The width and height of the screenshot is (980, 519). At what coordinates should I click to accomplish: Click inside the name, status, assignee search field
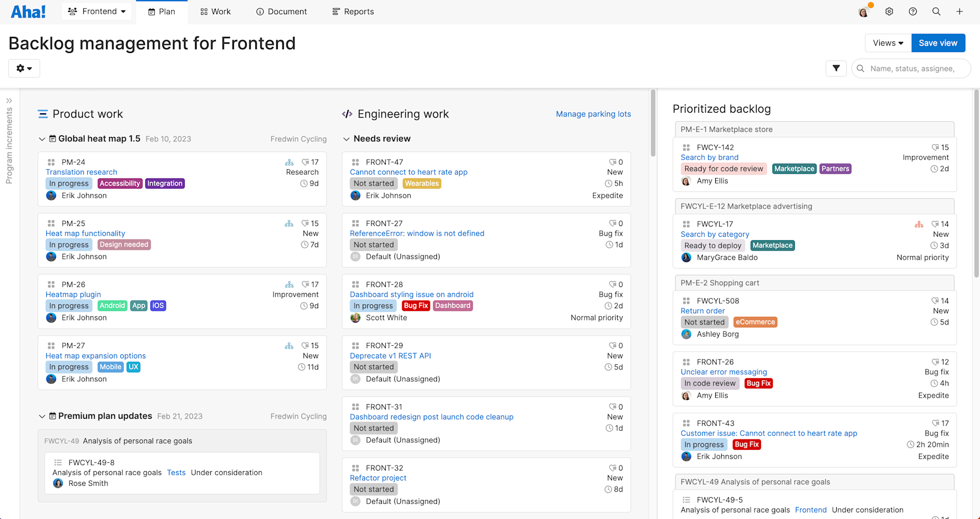tap(915, 68)
